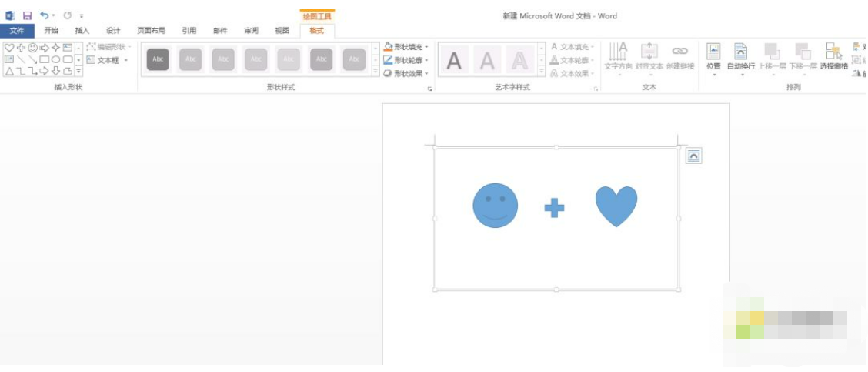Select the four-point star shape
The height and width of the screenshot is (372, 868).
point(56,48)
